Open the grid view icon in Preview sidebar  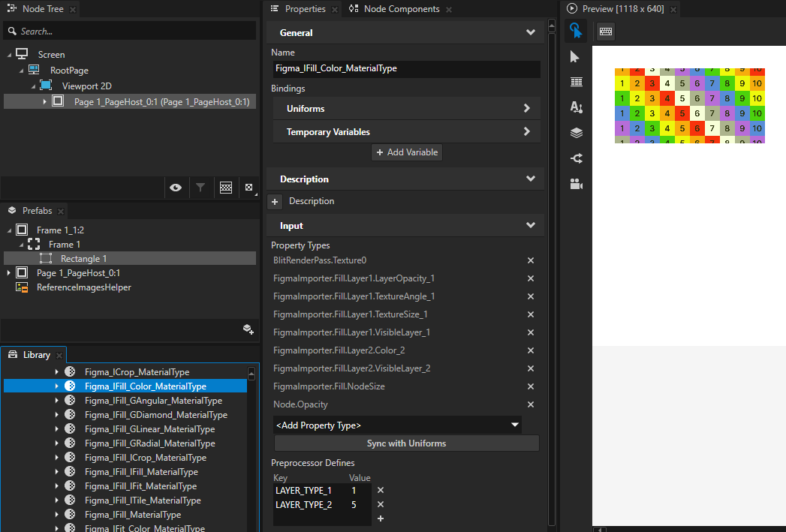coord(575,82)
